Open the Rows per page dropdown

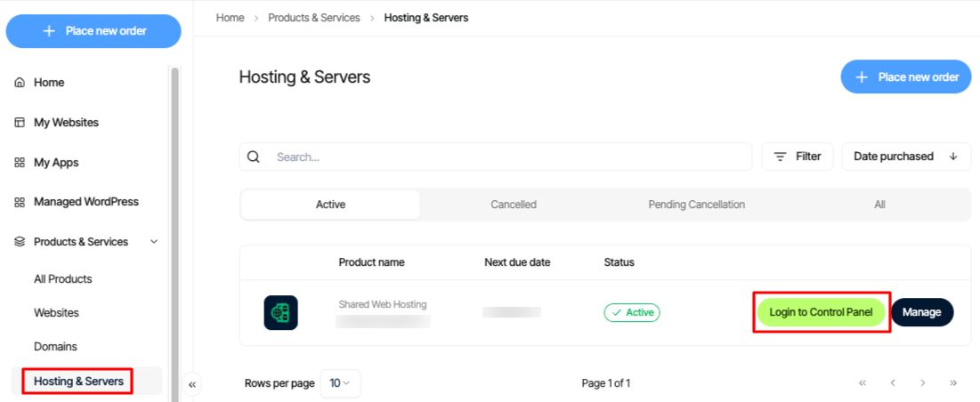(x=341, y=383)
